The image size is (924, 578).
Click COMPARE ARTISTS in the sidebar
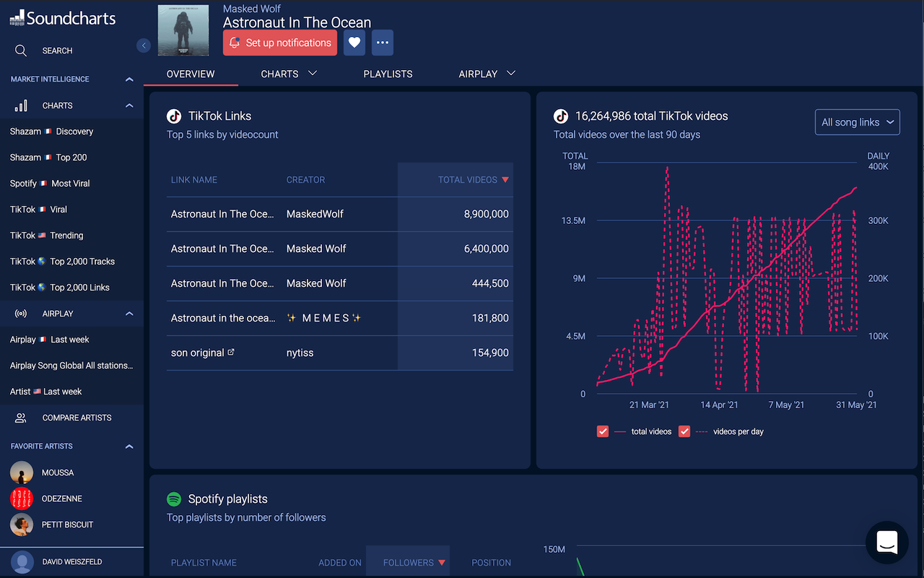pyautogui.click(x=77, y=418)
